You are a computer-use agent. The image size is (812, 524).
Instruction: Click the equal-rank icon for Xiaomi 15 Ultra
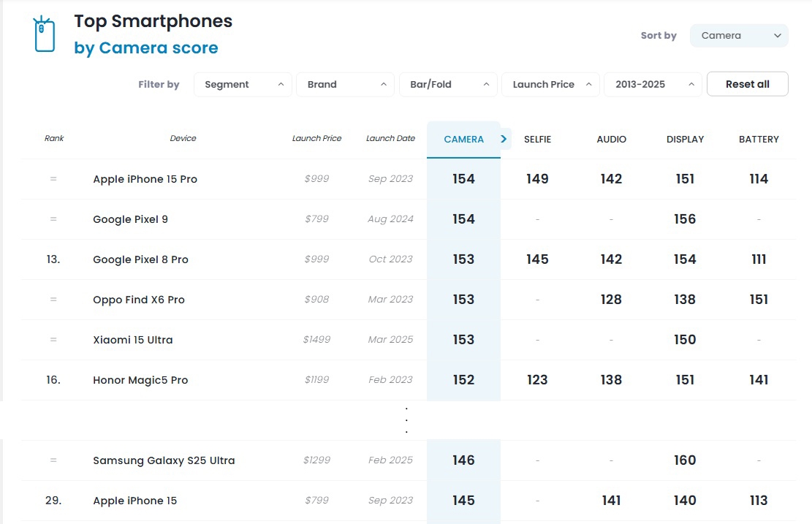click(53, 340)
